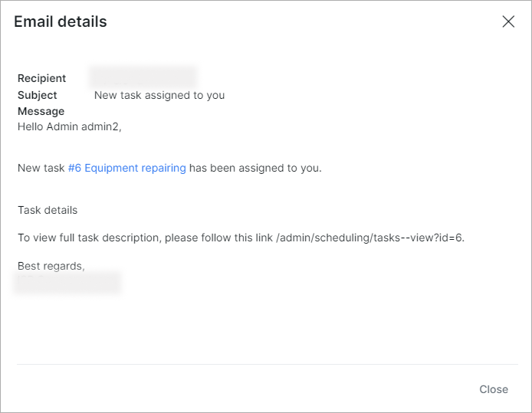The image size is (532, 413).
Task: Click the blurred signature below Best regards
Action: [x=68, y=283]
